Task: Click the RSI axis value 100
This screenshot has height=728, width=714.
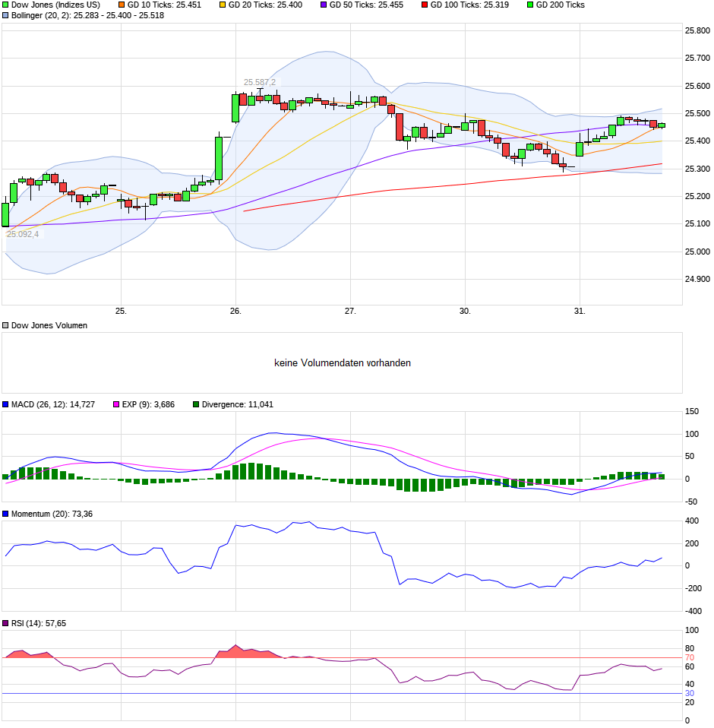Action: (x=692, y=631)
